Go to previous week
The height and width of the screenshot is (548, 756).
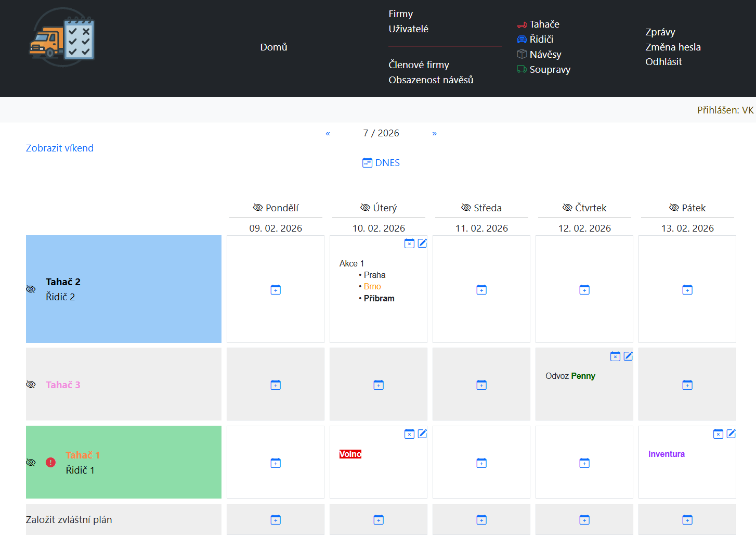tap(328, 134)
